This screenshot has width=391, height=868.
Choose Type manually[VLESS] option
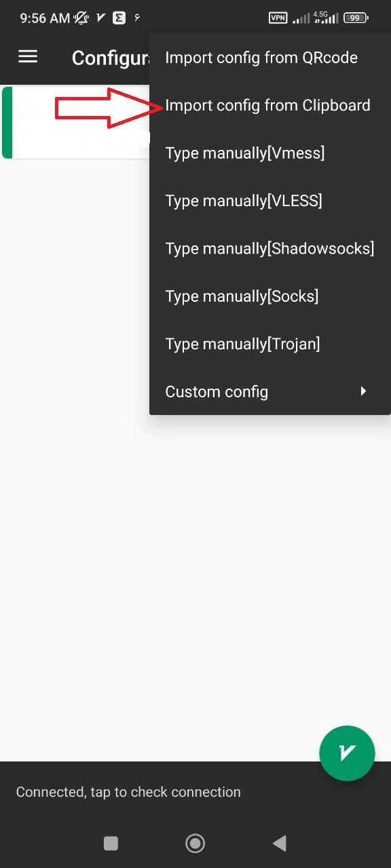(243, 200)
